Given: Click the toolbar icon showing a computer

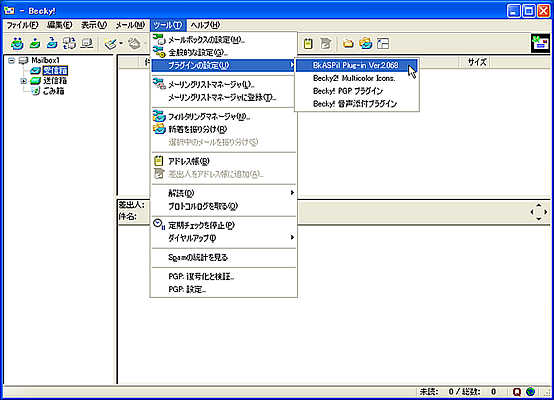Looking at the screenshot, I should tap(87, 43).
